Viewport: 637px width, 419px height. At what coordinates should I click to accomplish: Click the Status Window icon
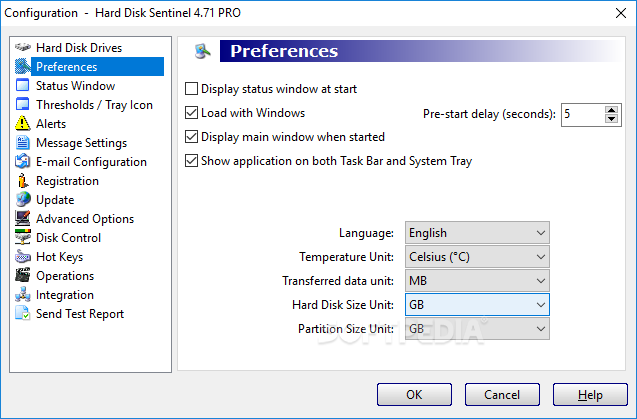[x=23, y=85]
